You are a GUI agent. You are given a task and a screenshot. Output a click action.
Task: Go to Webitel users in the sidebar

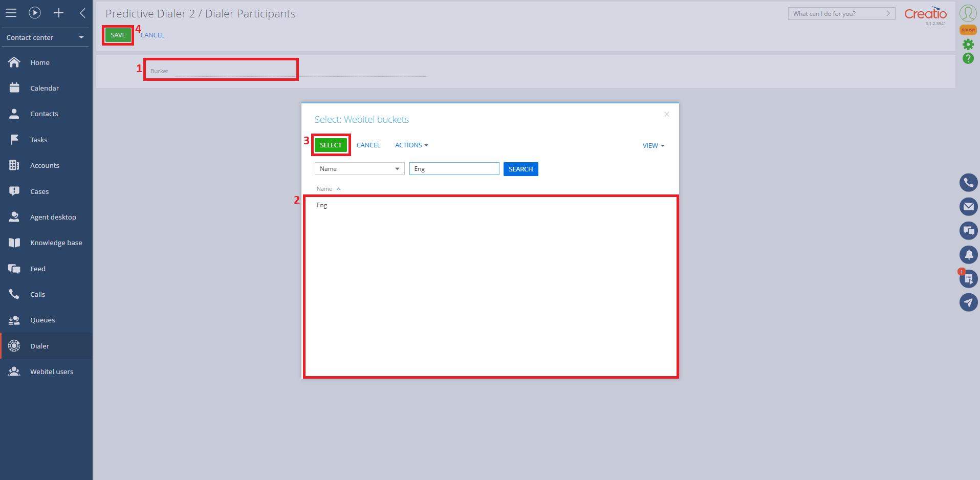point(52,372)
